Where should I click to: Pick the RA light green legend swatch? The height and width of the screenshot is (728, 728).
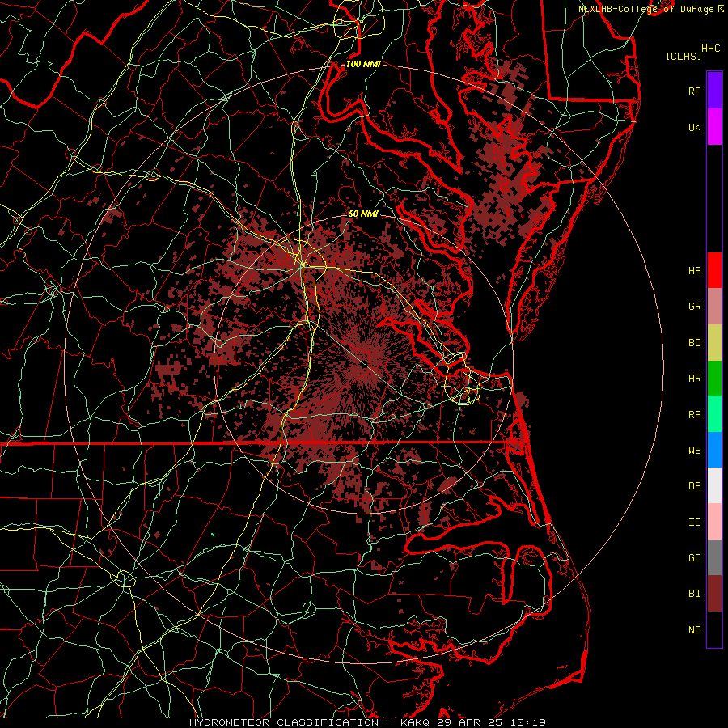point(714,414)
